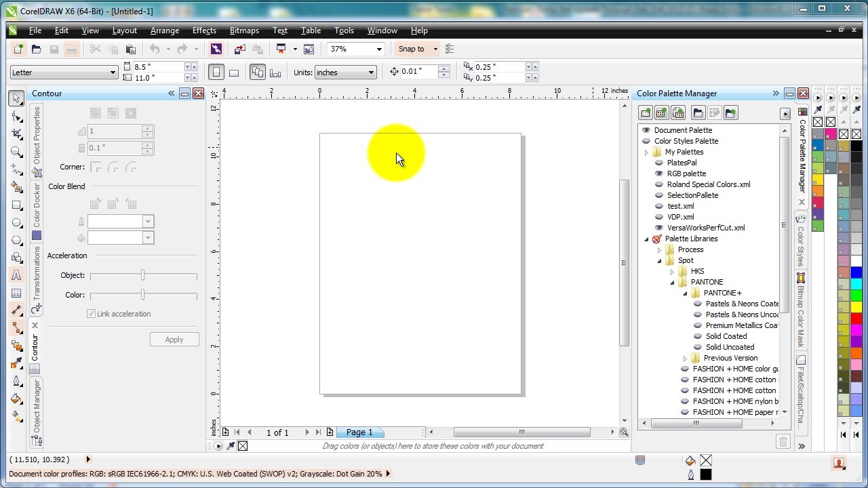Open the Letter page size dropdown

(x=113, y=73)
